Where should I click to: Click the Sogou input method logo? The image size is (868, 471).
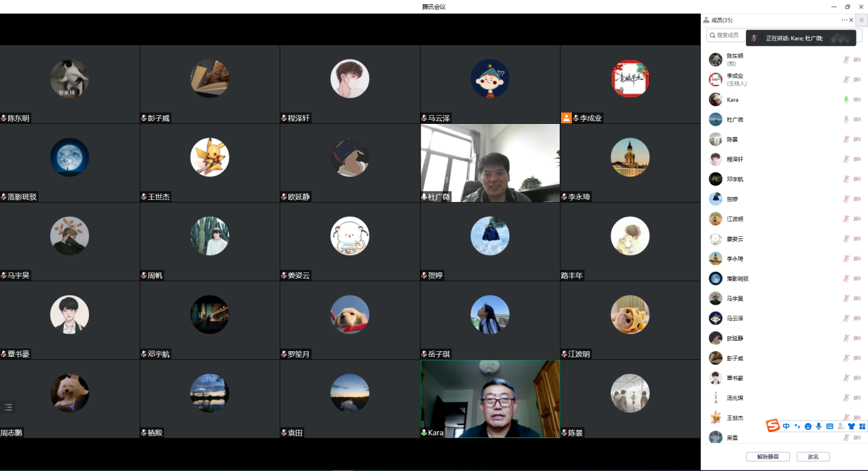[x=773, y=426]
